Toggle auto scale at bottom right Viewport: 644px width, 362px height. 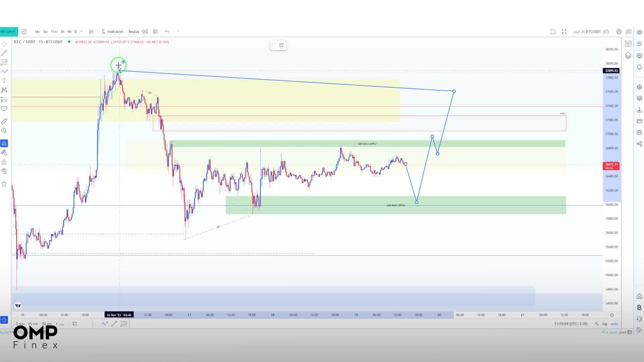[614, 324]
